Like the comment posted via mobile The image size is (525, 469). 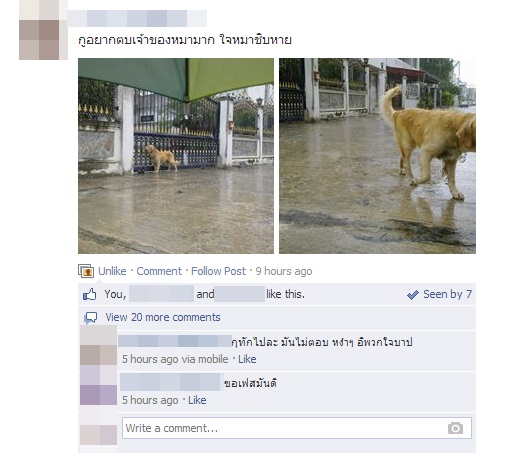click(x=247, y=359)
